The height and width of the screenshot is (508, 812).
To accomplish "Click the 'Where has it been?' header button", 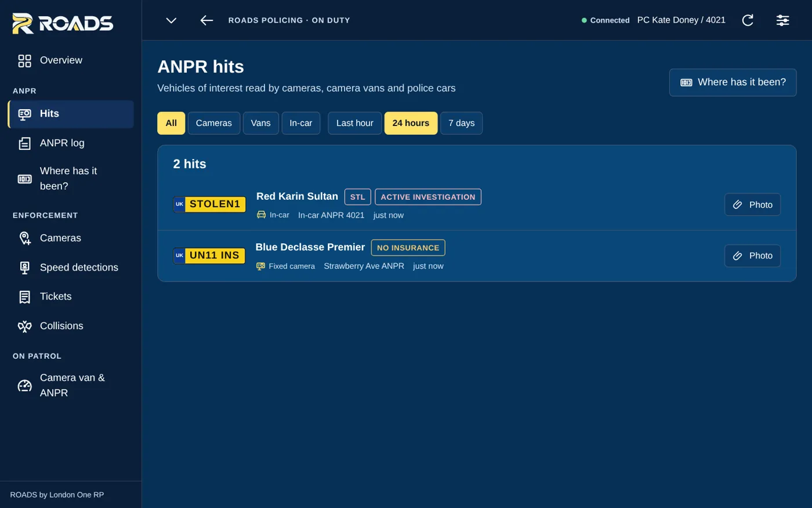I will (733, 82).
